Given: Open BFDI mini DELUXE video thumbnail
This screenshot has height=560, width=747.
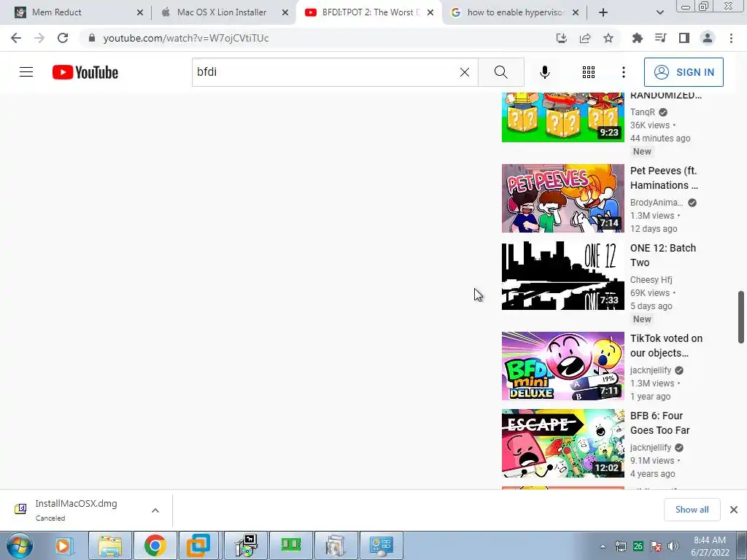Looking at the screenshot, I should pyautogui.click(x=562, y=366).
